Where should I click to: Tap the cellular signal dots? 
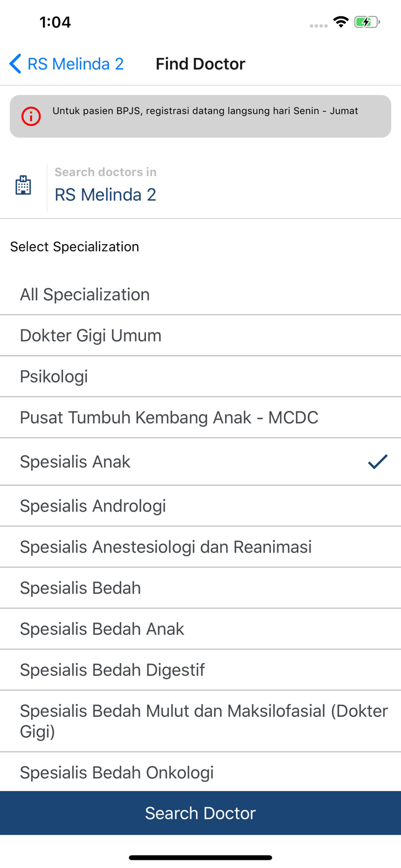click(x=318, y=25)
